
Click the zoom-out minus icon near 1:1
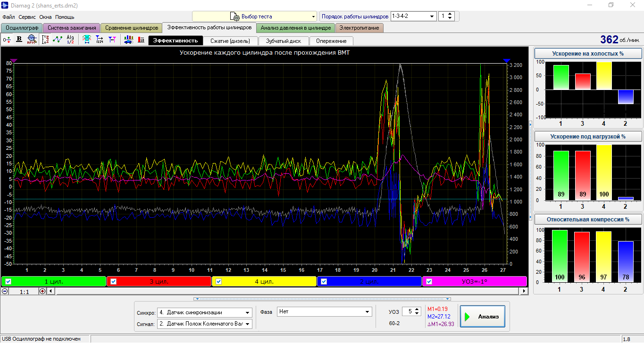click(x=5, y=291)
